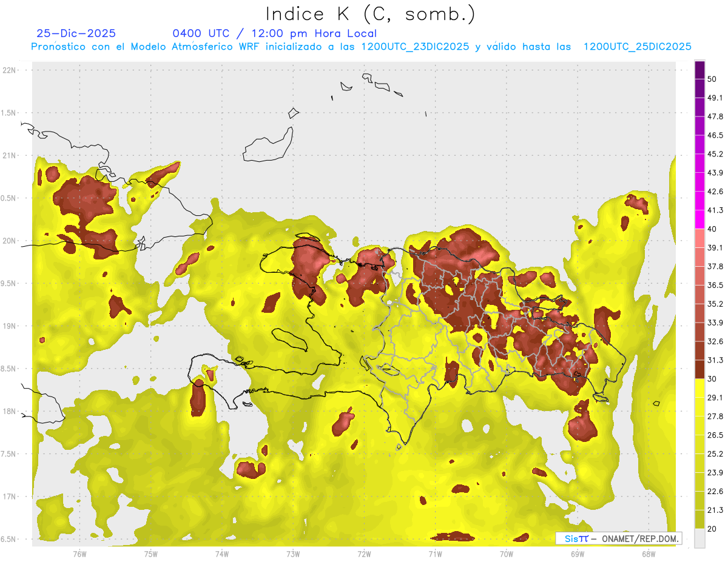This screenshot has width=728, height=562.
Task: Click the "50" colorbar value
Action: [712, 79]
